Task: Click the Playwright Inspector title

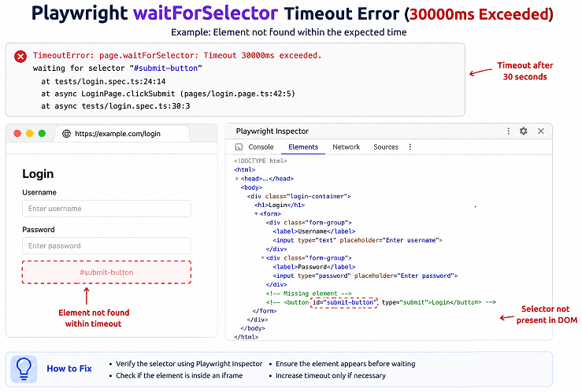Action: pos(272,131)
